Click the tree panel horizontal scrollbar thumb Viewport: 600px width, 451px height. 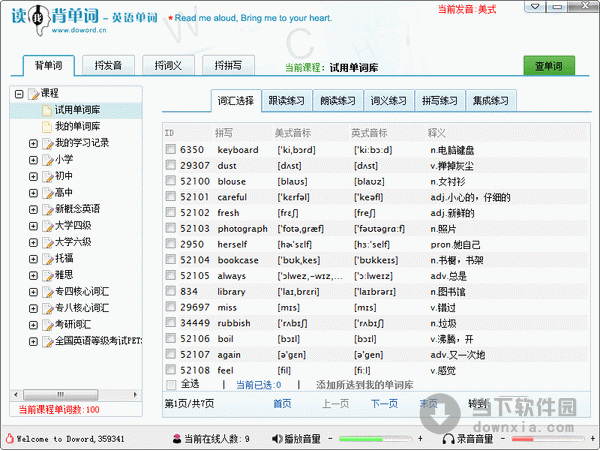[60, 394]
